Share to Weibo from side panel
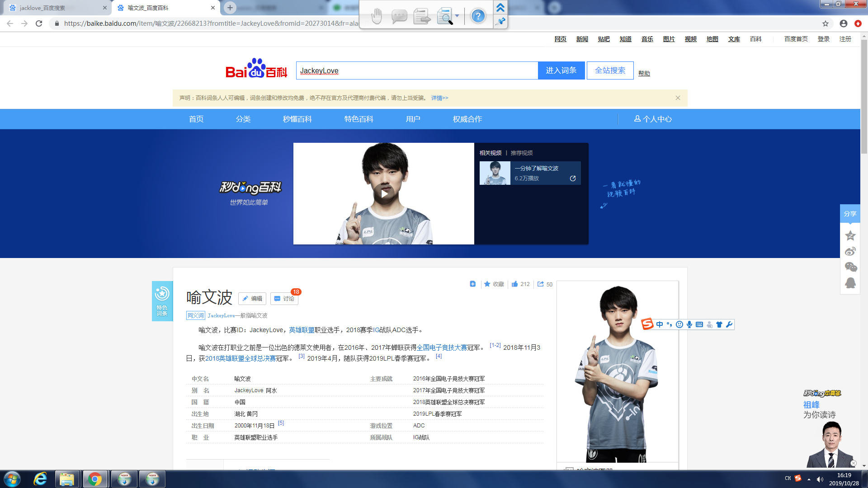The image size is (868, 488). point(850,252)
